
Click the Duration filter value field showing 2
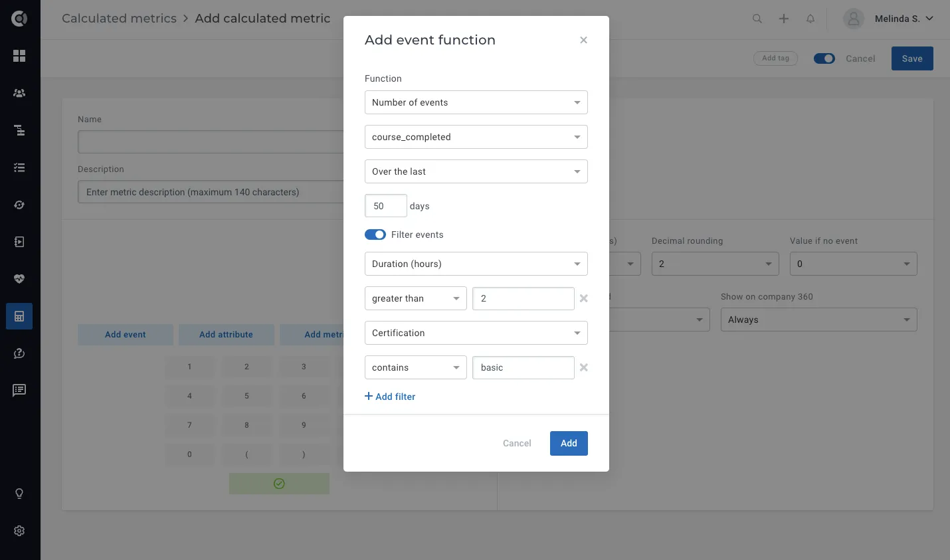(523, 298)
